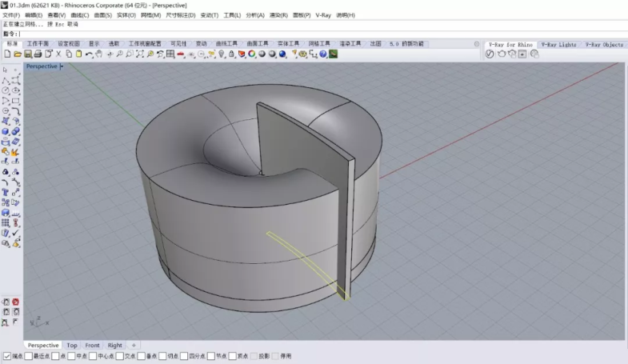Click the V-Ray teapot render icon
This screenshot has width=628, height=364.
pos(502,54)
